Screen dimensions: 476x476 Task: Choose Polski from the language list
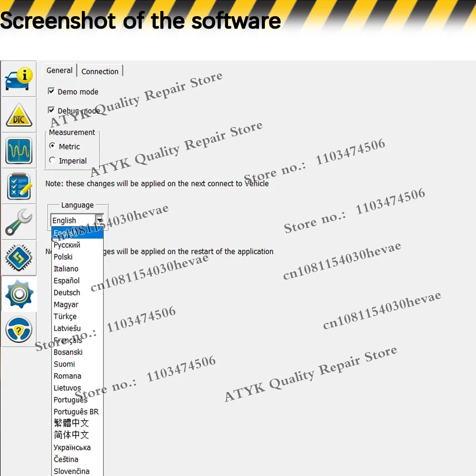coord(78,257)
